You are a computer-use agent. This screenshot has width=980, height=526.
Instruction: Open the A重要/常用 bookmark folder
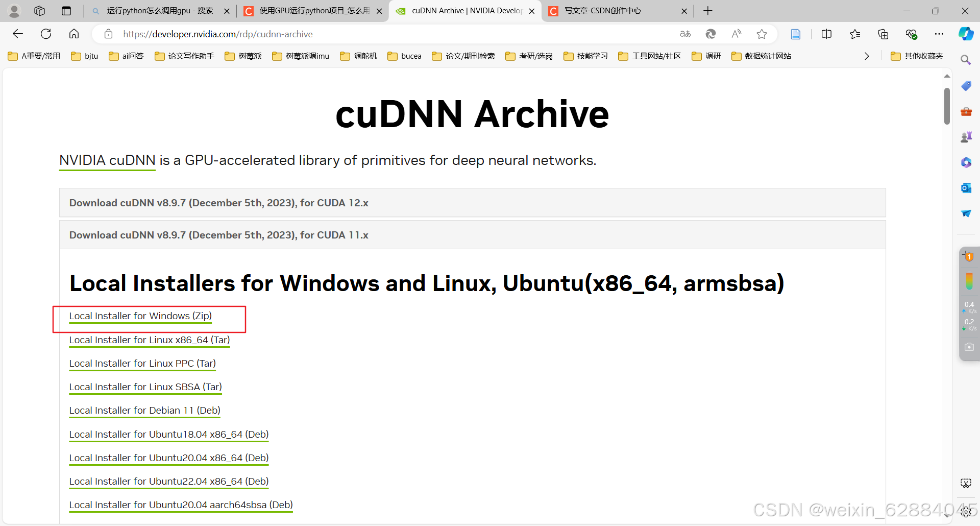coord(34,56)
